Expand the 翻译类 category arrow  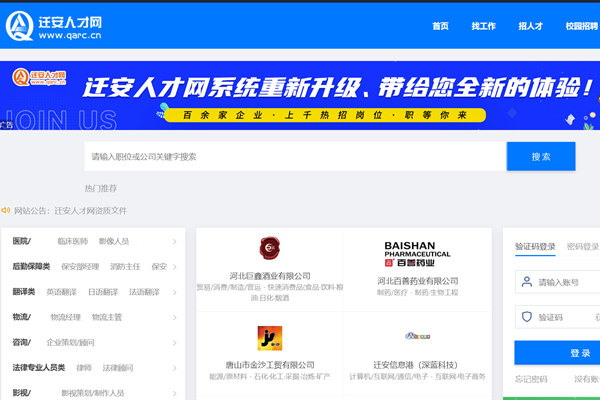[174, 292]
